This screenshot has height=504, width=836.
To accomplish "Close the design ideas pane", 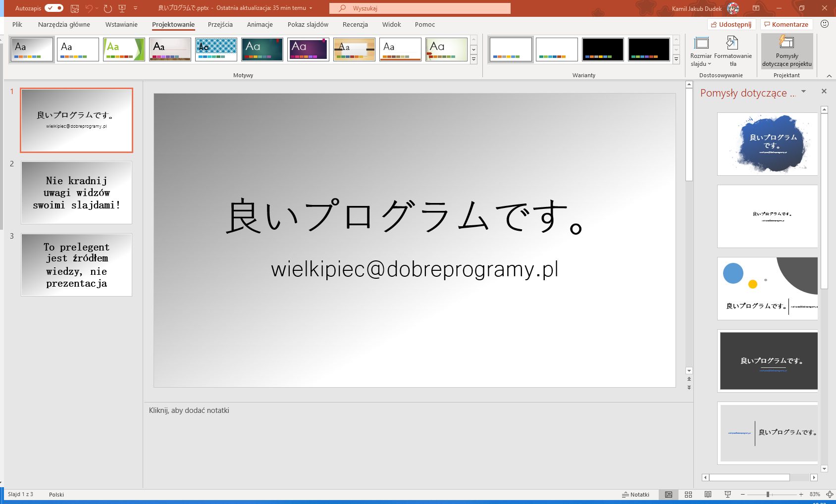I will 824,91.
